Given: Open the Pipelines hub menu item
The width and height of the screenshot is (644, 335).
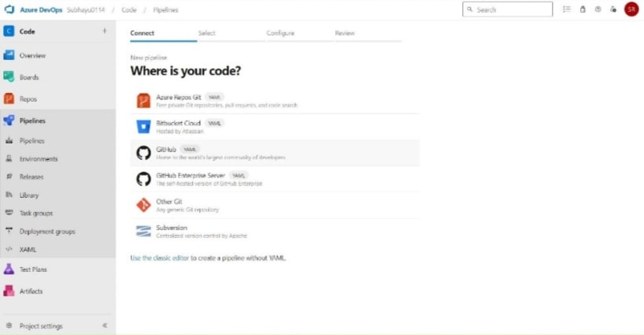Looking at the screenshot, I should point(57,121).
